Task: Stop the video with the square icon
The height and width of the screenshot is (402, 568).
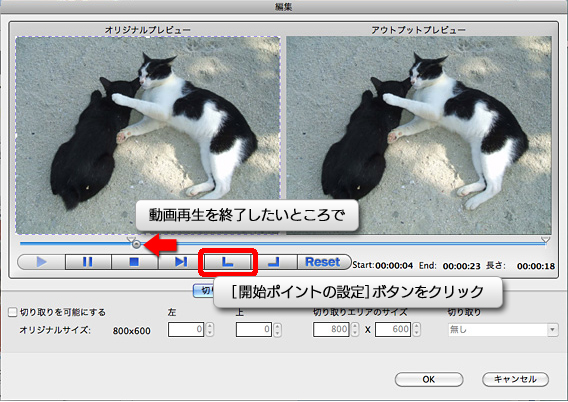Action: click(134, 261)
